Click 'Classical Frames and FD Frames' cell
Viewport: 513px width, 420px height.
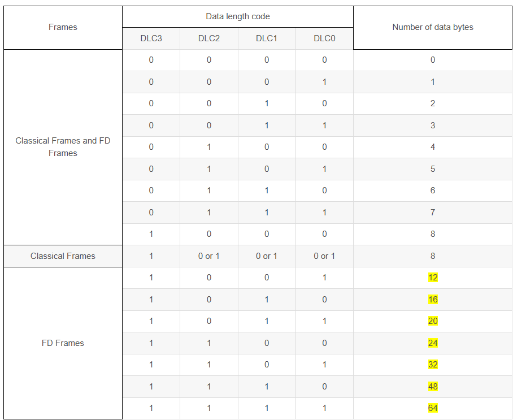(63, 147)
